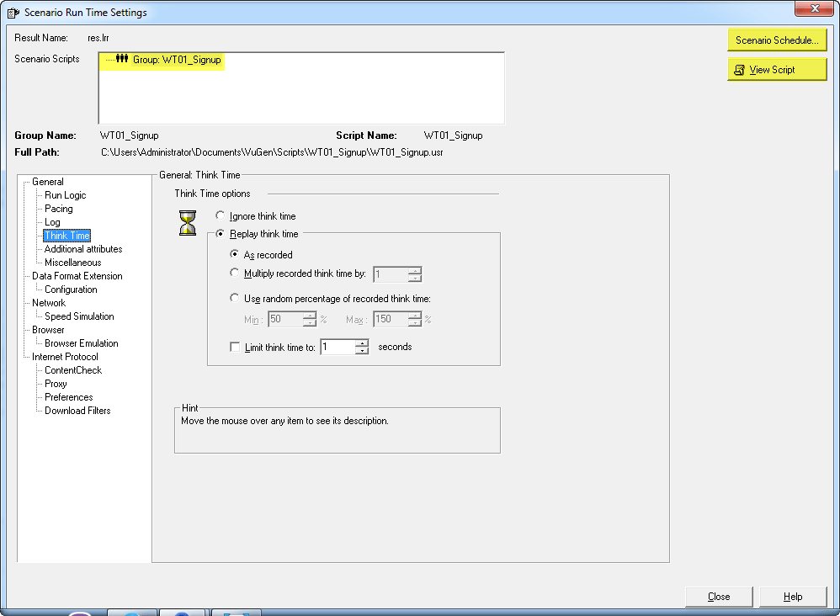Enable Limit think time to checkbox
The width and height of the screenshot is (840, 616).
coord(235,347)
